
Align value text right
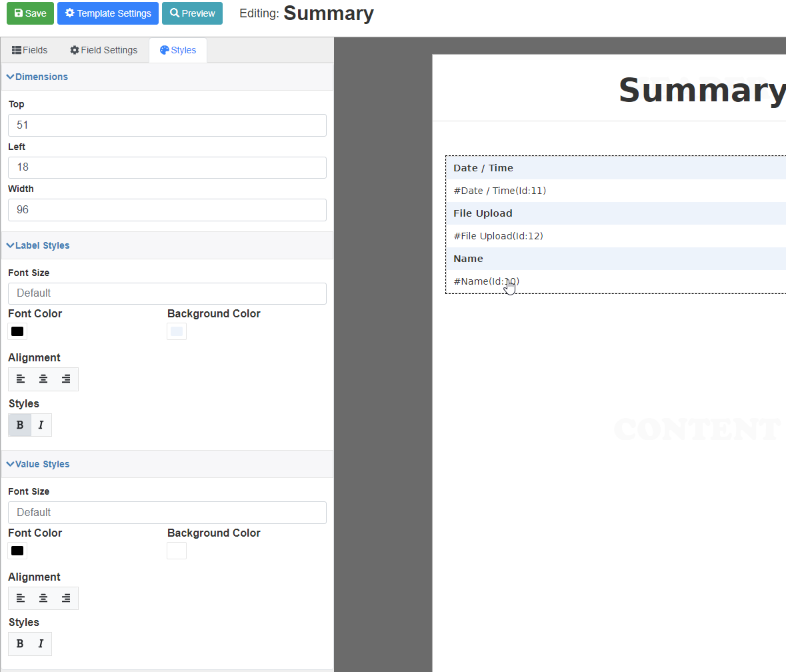pos(66,598)
